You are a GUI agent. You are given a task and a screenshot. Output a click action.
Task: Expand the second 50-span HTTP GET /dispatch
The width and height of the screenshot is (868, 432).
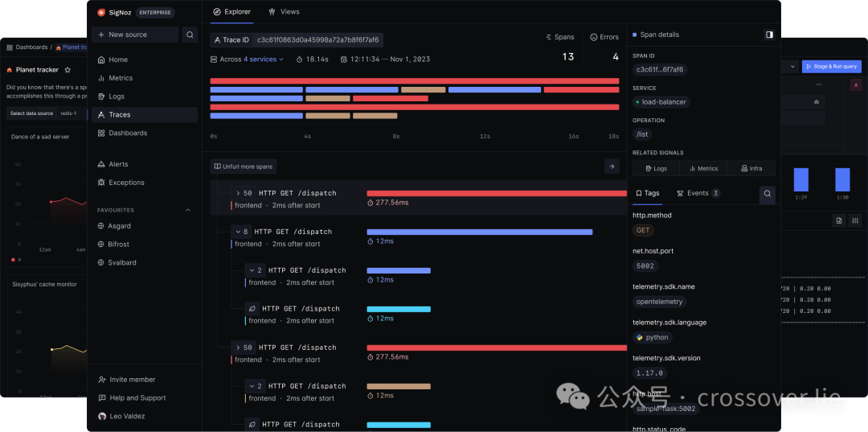click(238, 348)
